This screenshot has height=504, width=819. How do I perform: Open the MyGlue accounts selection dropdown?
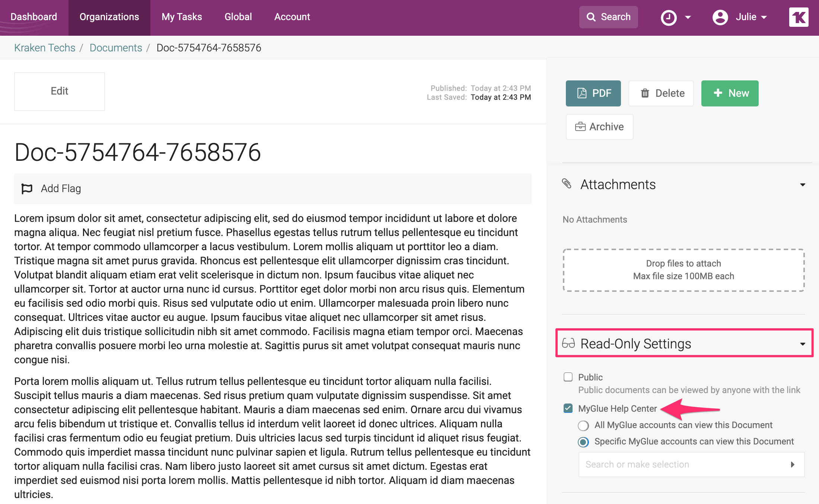point(691,465)
